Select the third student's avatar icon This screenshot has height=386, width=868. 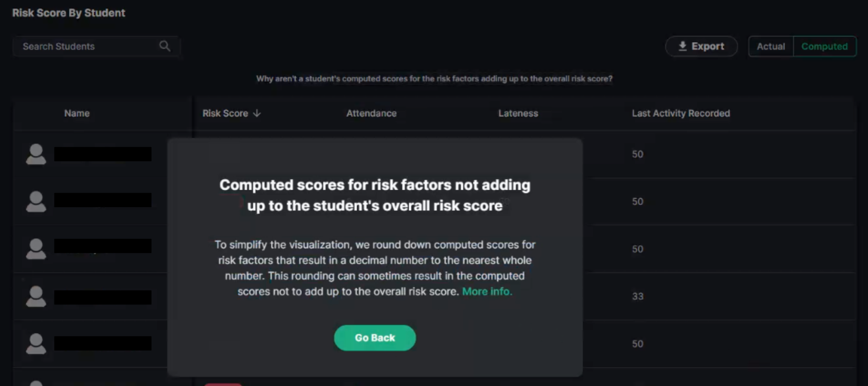(36, 249)
